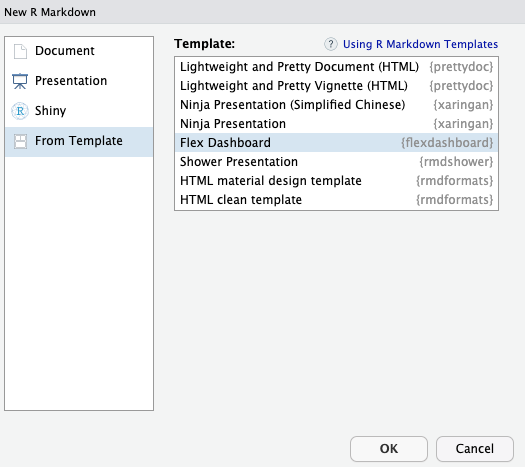Pick the HTML clean template

336,200
